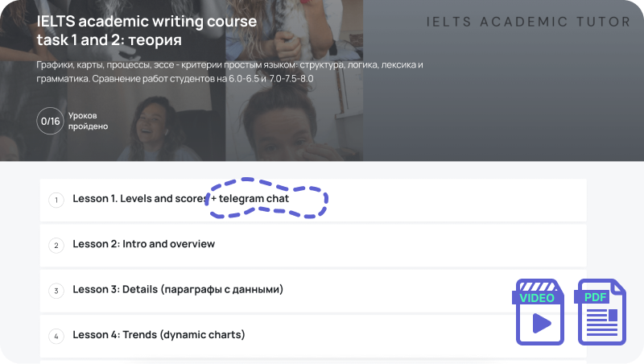
Task: Click the PDF document icon
Action: coord(601,312)
